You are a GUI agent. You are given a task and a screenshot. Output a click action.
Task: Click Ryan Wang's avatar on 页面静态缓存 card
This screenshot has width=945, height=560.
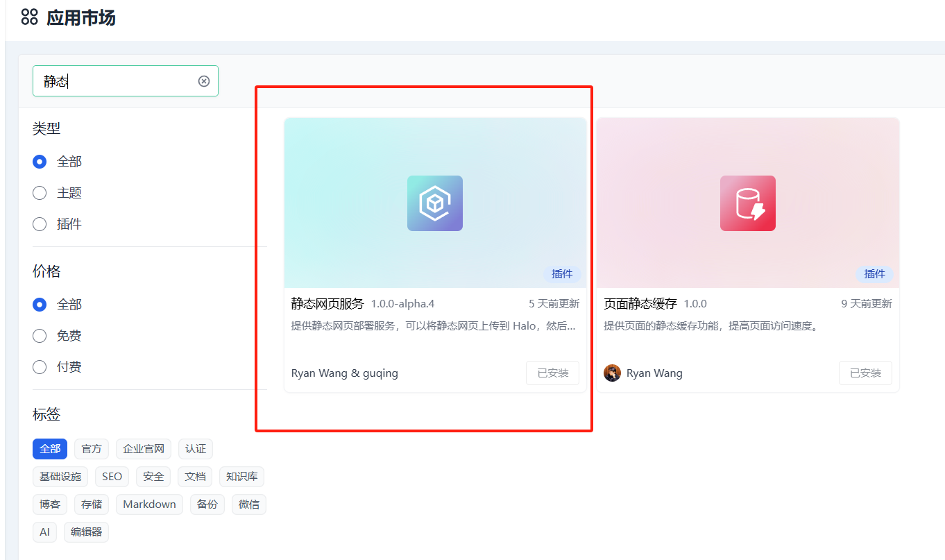pyautogui.click(x=612, y=373)
